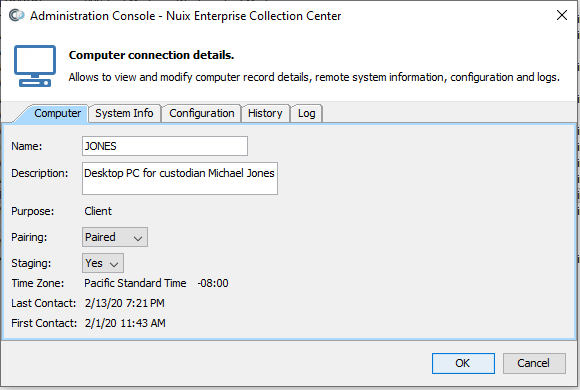
Task: Click the Purpose value 'Client'
Action: coord(98,211)
